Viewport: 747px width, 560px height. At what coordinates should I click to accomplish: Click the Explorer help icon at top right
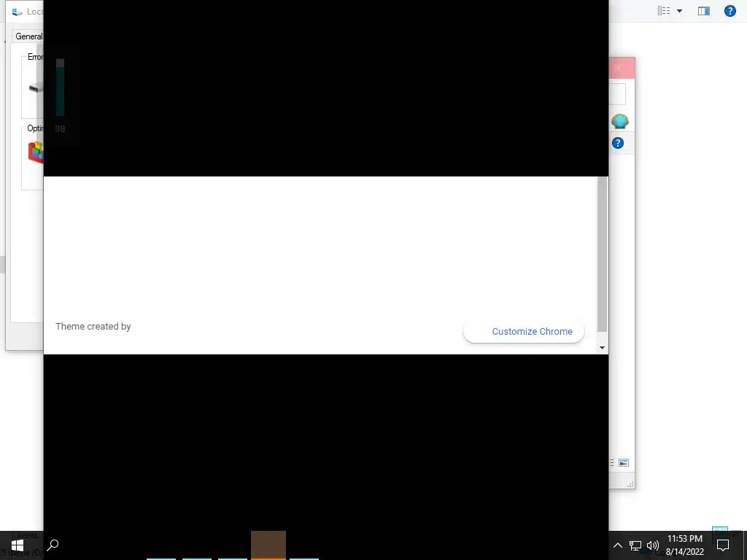tap(729, 10)
